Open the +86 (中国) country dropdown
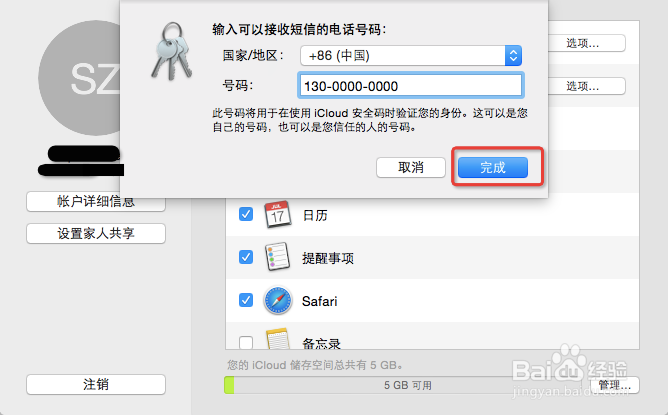The height and width of the screenshot is (415, 668). [x=411, y=55]
